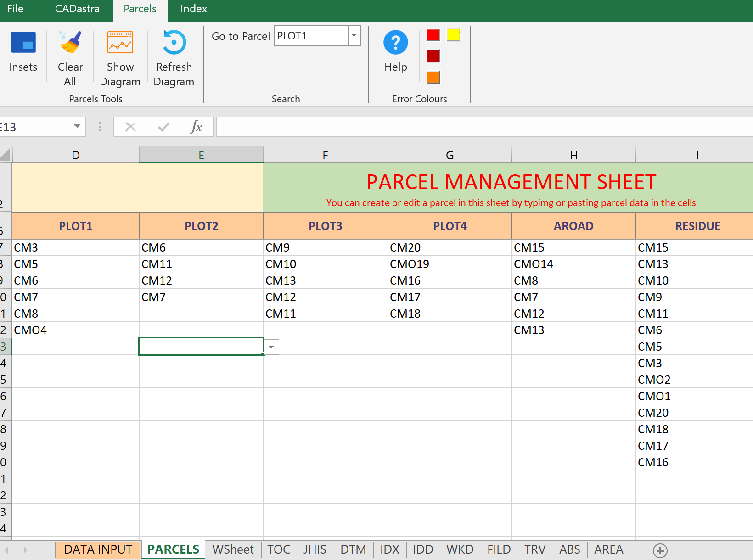The width and height of the screenshot is (753, 560).
Task: Expand the Go to Parcel dropdown
Action: 354,36
